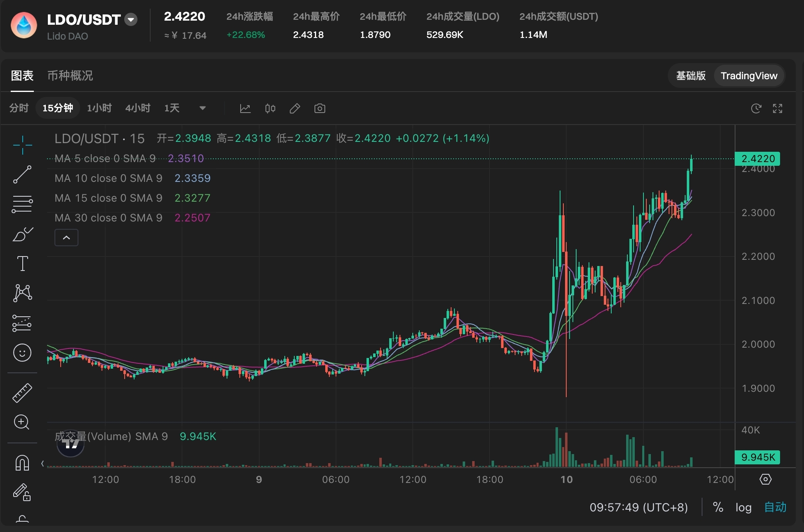Open the LDO/USDT pair selector dropdown
Viewport: 804px width, 532px height.
(131, 19)
